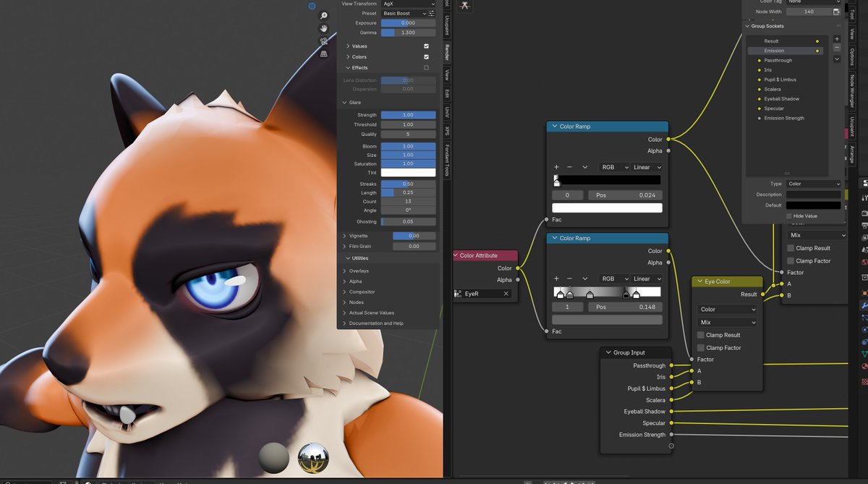Click the material preview sphere in viewport
Screen dimensions: 868x484
click(x=275, y=459)
